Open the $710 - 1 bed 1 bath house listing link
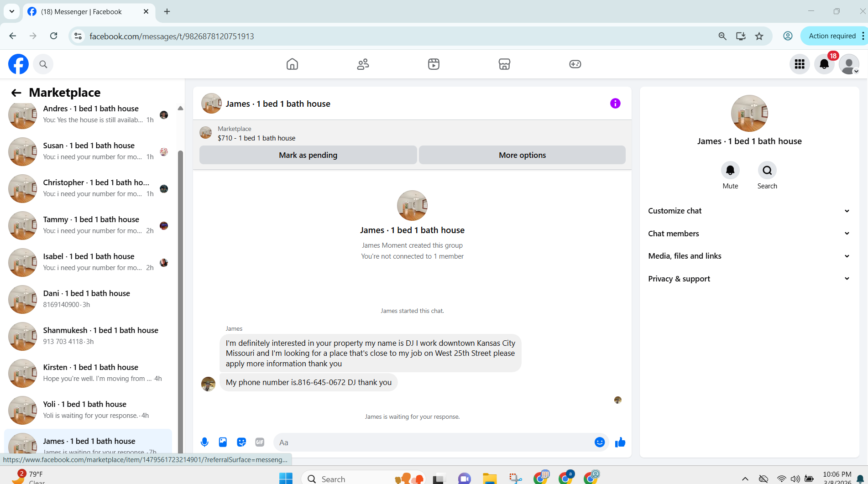Screen dimensions: 868x484 (256, 138)
